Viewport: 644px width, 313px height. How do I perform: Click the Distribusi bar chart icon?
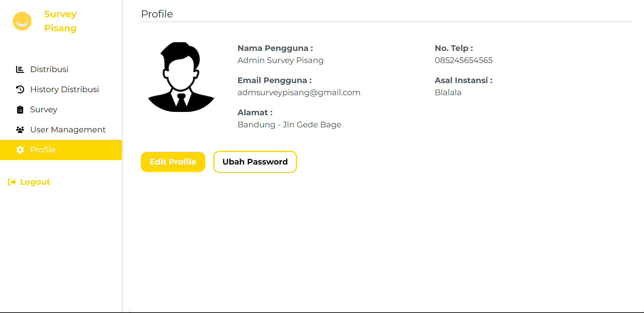pos(20,69)
